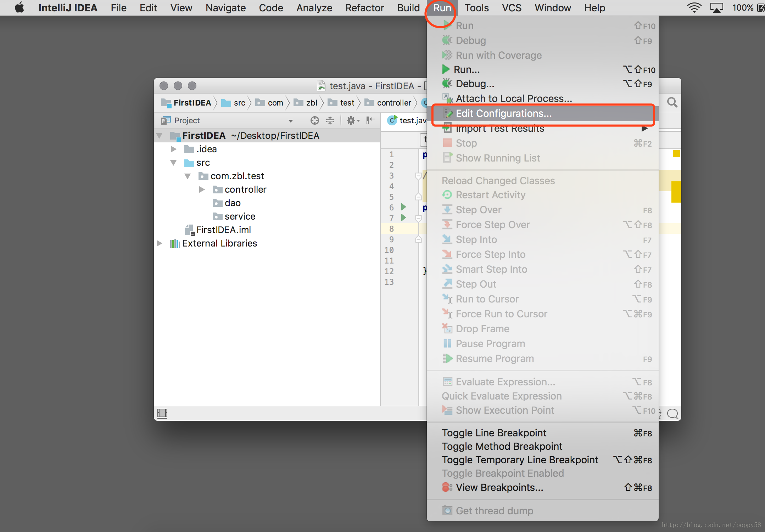Click the Run with Coverage icon
Screen dimensions: 765x532
click(447, 56)
